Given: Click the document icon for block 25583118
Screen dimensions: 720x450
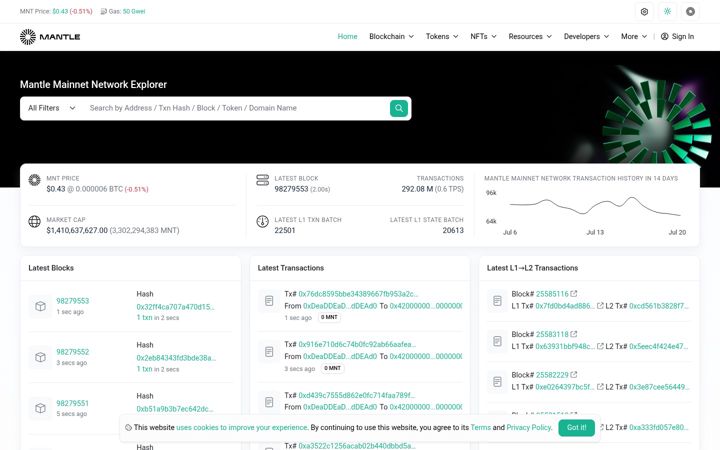Looking at the screenshot, I should point(497,341).
